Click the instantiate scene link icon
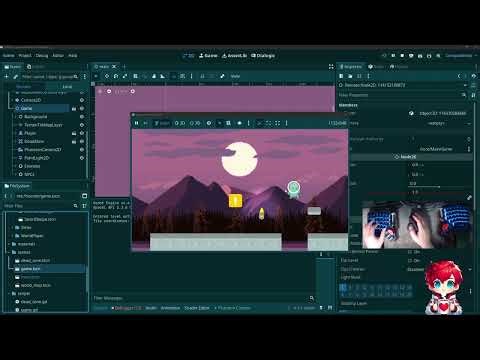 point(15,77)
